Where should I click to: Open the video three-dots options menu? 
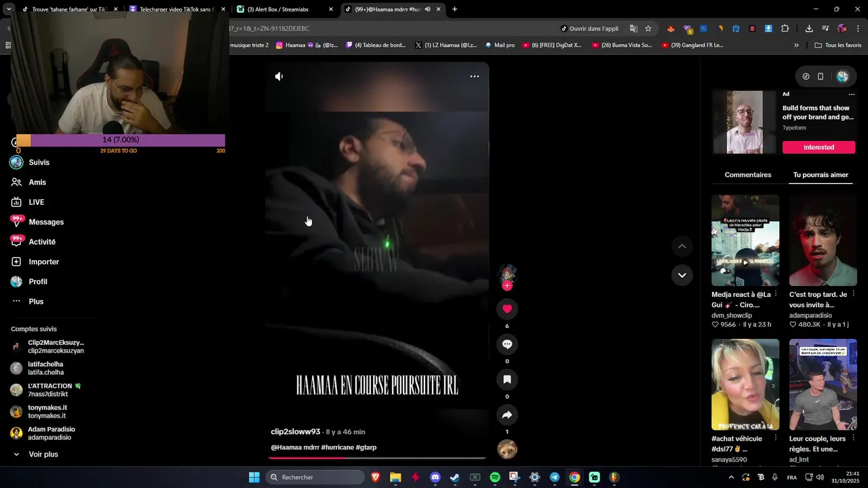coord(475,77)
